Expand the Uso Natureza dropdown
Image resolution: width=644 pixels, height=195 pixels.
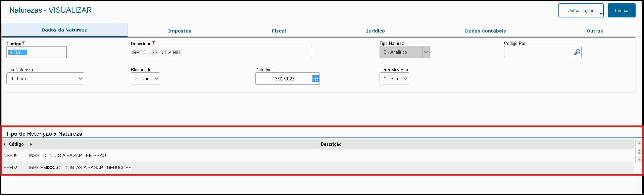click(x=80, y=79)
